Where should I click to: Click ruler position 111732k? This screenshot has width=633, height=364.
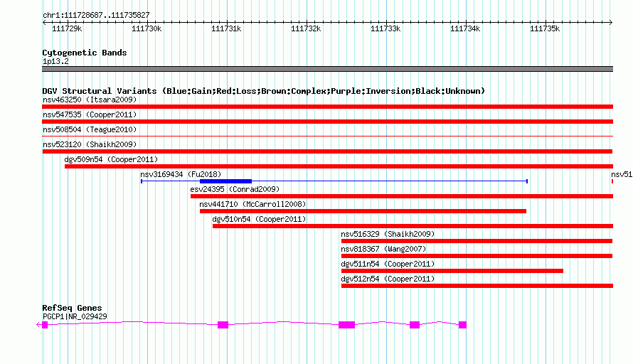pos(306,28)
